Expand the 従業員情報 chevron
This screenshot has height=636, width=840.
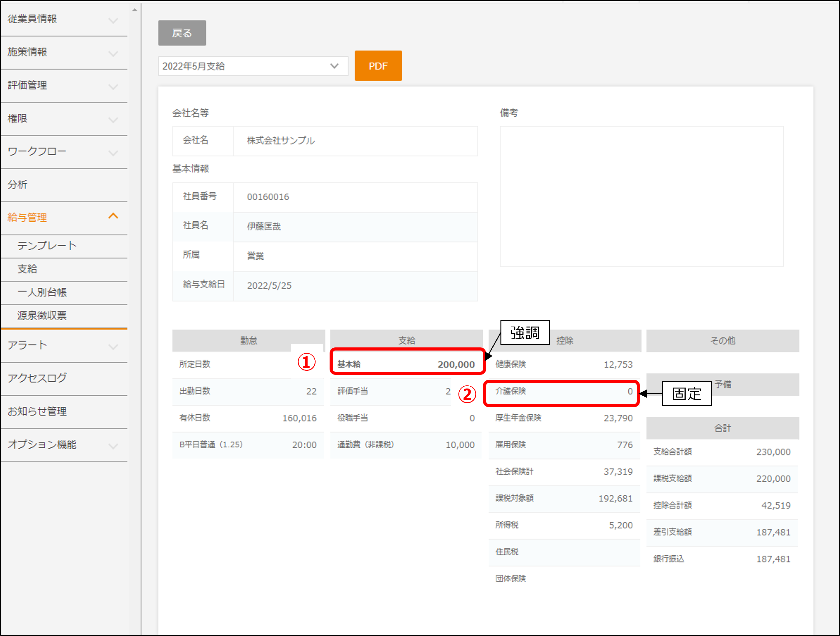coord(113,20)
